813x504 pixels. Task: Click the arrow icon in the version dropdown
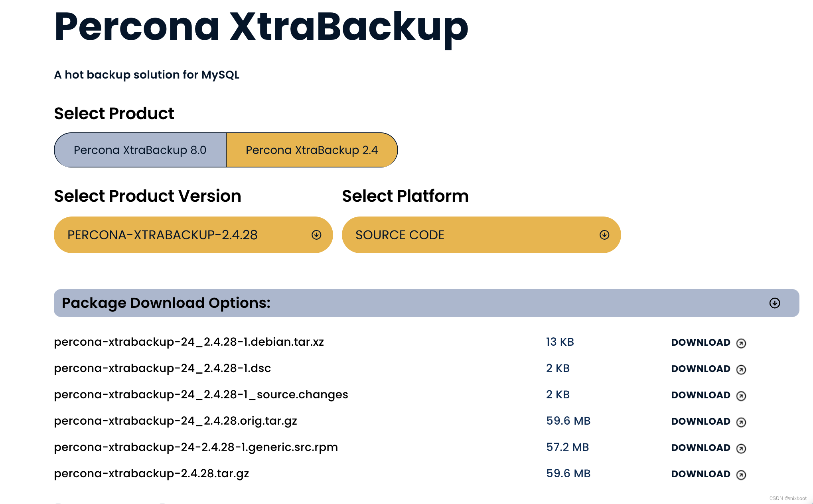tap(316, 235)
